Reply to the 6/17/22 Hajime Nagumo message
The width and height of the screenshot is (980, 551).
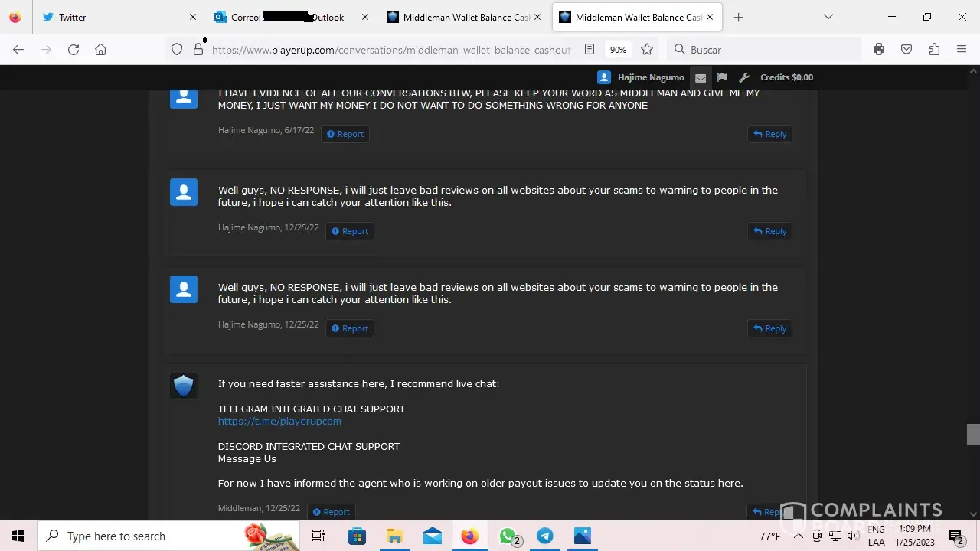coord(769,134)
